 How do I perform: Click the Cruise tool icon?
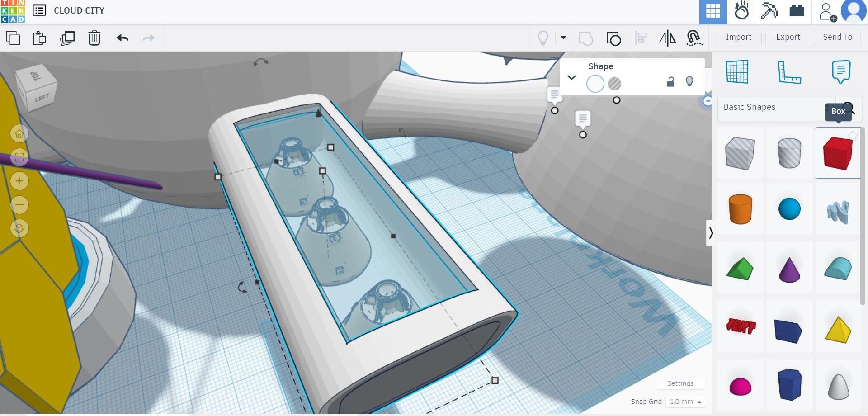click(x=694, y=38)
